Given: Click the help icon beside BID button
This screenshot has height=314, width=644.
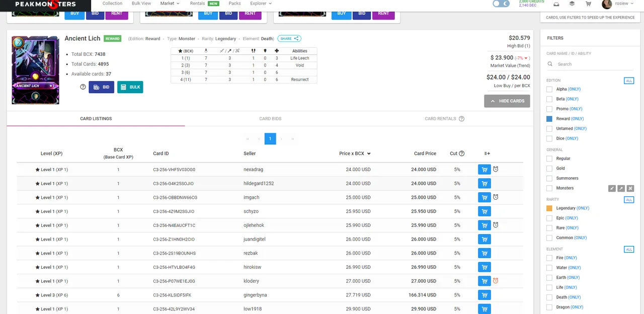Looking at the screenshot, I should [83, 87].
